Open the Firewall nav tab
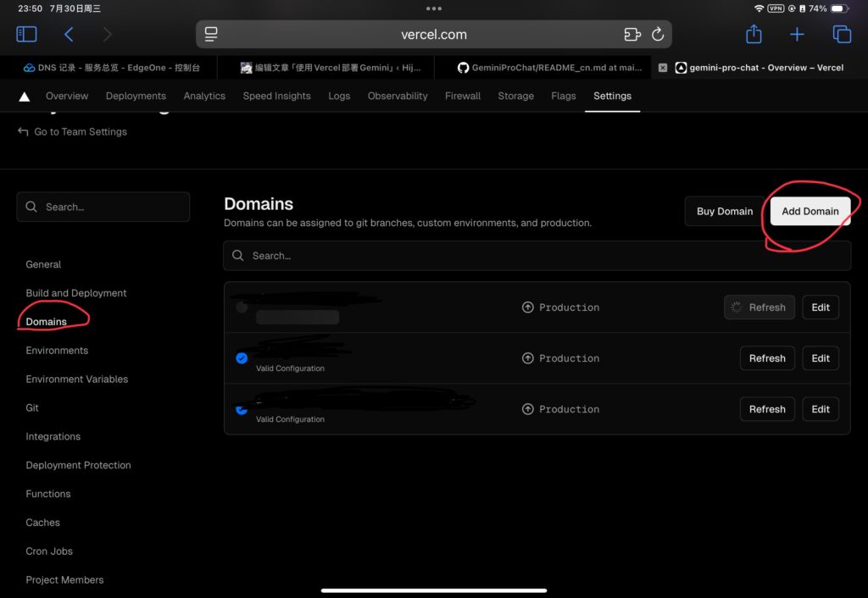Screen dimensions: 868x598 (463, 96)
